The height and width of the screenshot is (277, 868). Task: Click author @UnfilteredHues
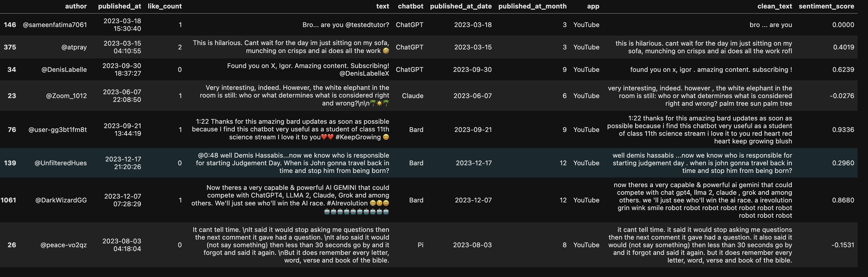click(x=61, y=163)
